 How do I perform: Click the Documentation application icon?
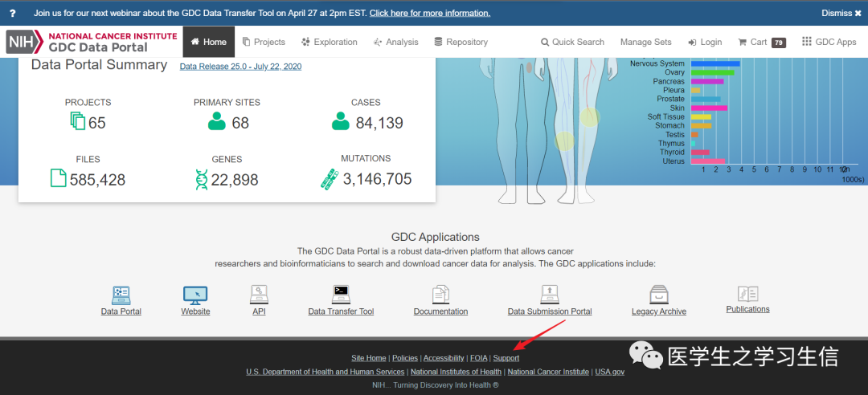pos(440,295)
